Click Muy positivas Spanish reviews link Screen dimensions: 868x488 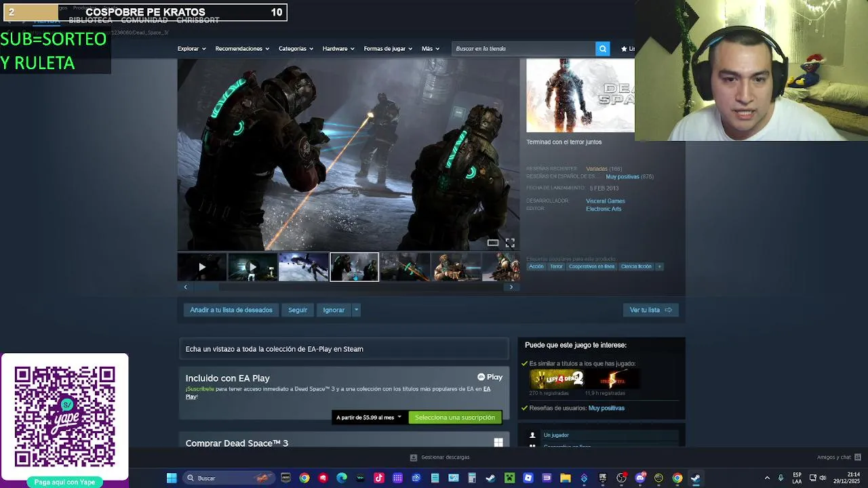(x=623, y=176)
